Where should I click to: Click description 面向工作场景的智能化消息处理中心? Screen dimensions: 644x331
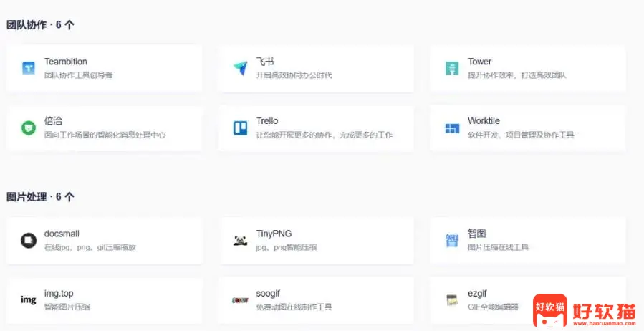coord(105,135)
